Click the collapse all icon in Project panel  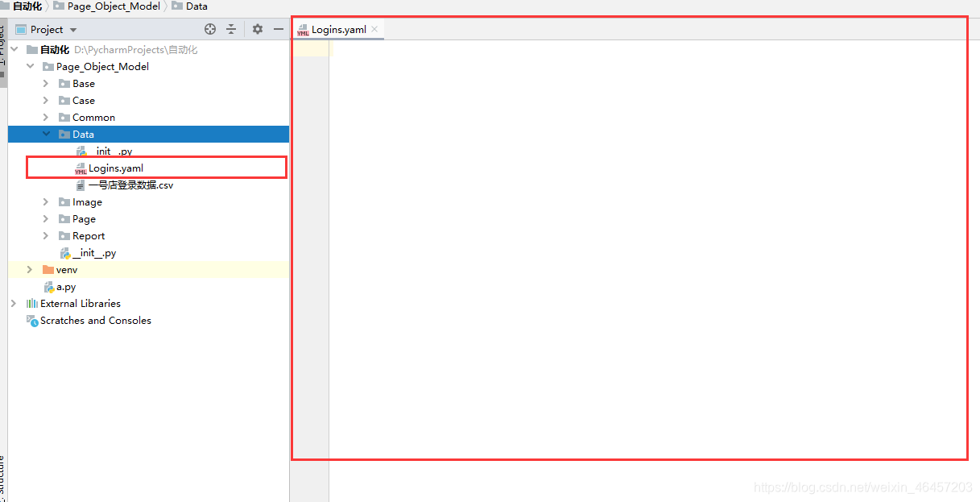tap(231, 29)
